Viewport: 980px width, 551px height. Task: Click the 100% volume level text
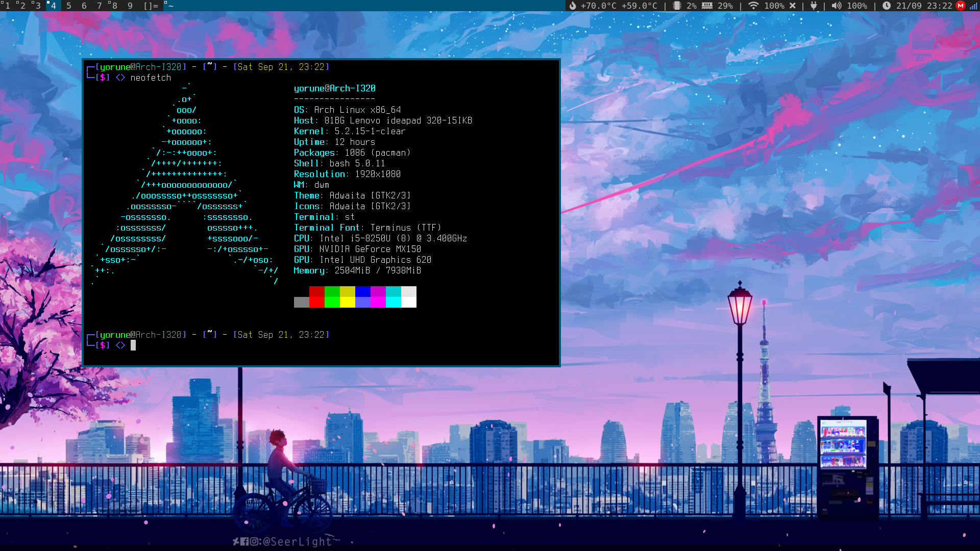tap(857, 6)
